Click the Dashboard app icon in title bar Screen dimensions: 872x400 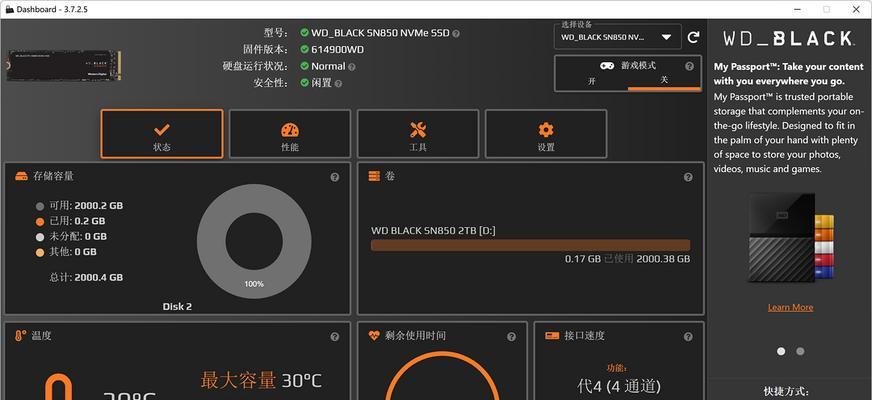tap(9, 9)
